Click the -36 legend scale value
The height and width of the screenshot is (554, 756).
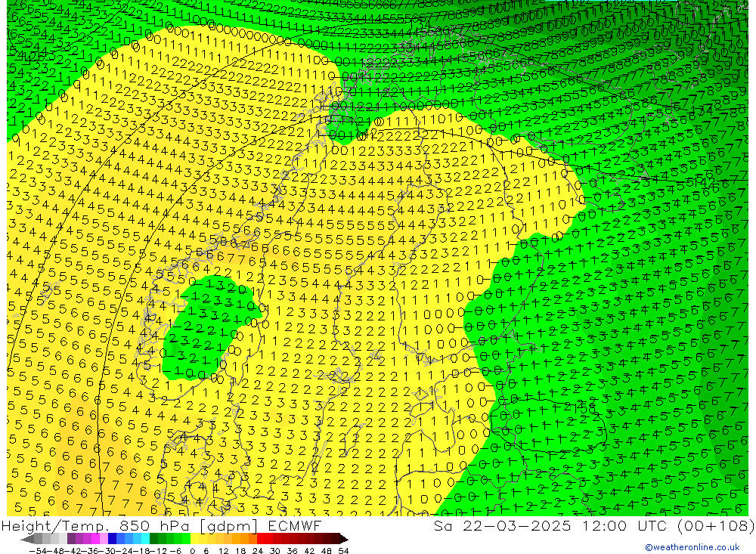[91, 551]
